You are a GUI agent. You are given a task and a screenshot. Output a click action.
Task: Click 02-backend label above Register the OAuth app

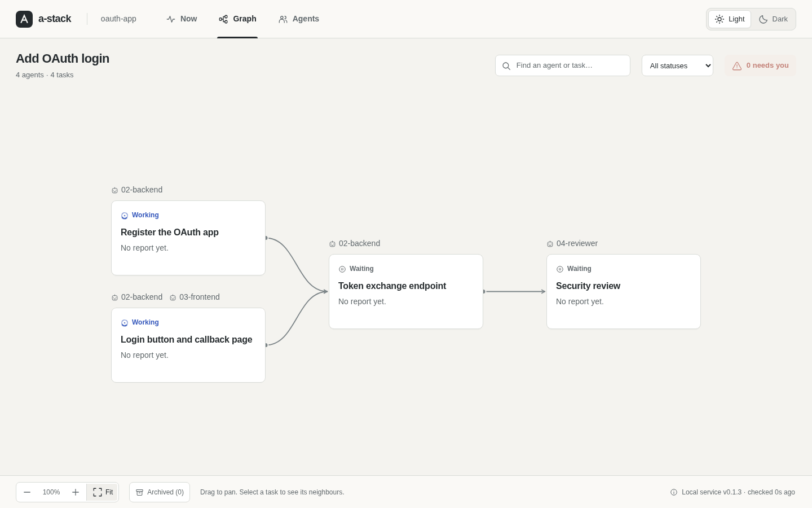click(x=142, y=190)
